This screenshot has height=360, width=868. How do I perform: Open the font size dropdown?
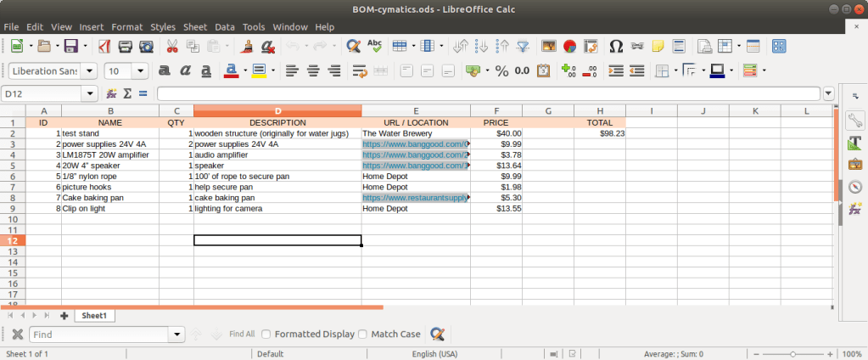pyautogui.click(x=140, y=70)
